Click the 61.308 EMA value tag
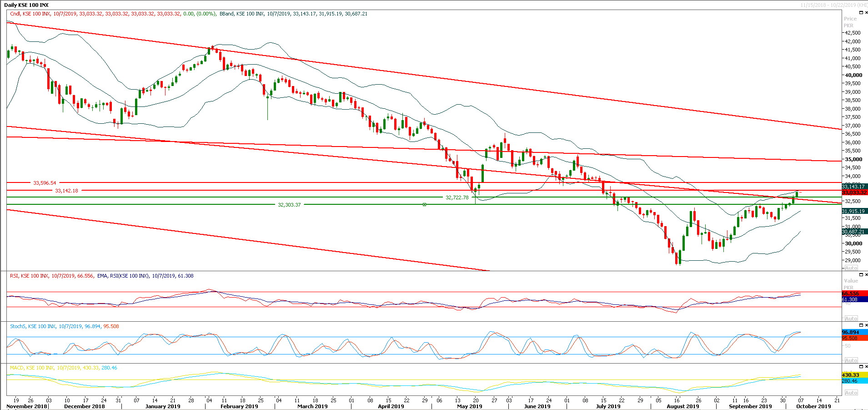Viewport: 868px width, 410px height. point(854,299)
